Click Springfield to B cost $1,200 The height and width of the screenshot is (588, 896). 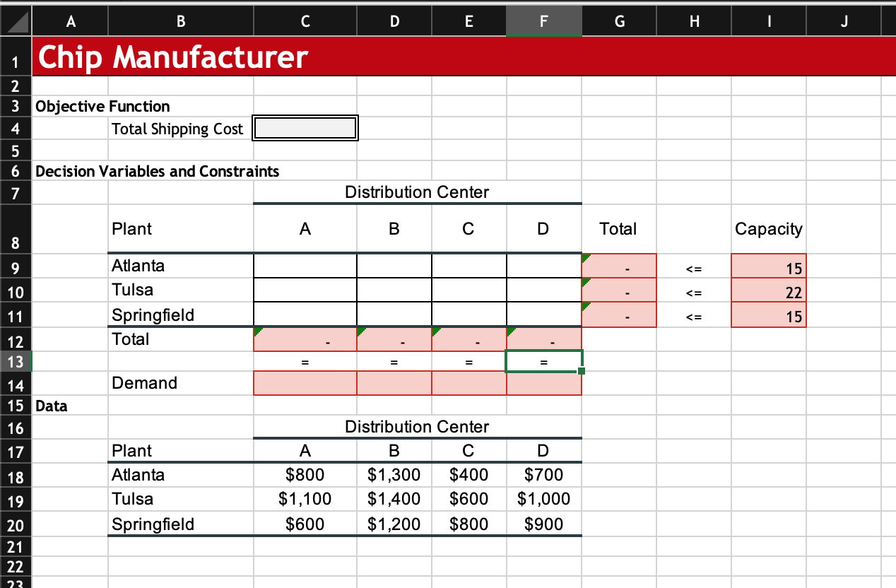[x=394, y=524]
